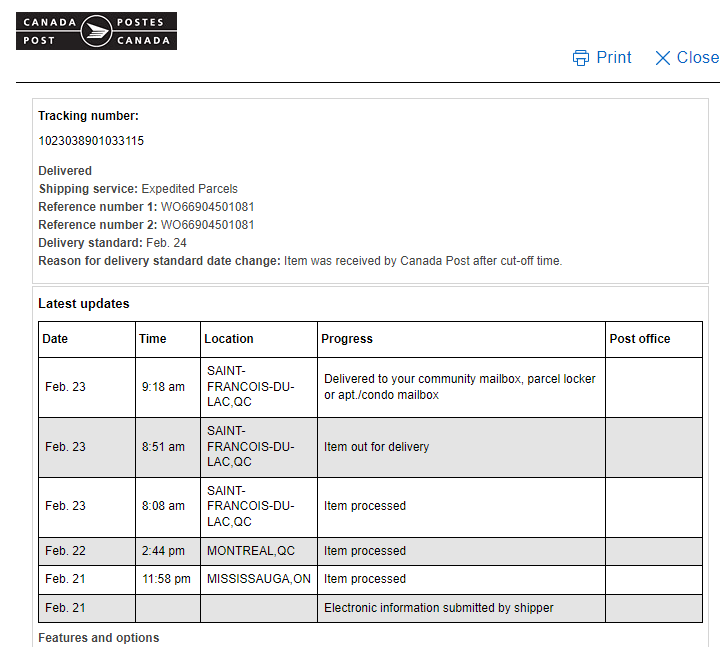Click the X icon beside Close
The image size is (728, 647).
(x=663, y=58)
